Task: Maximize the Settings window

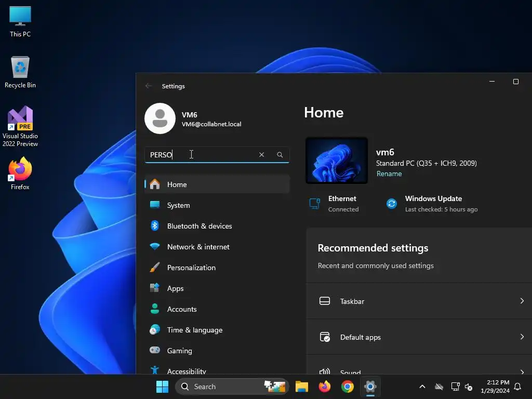Action: (516, 82)
